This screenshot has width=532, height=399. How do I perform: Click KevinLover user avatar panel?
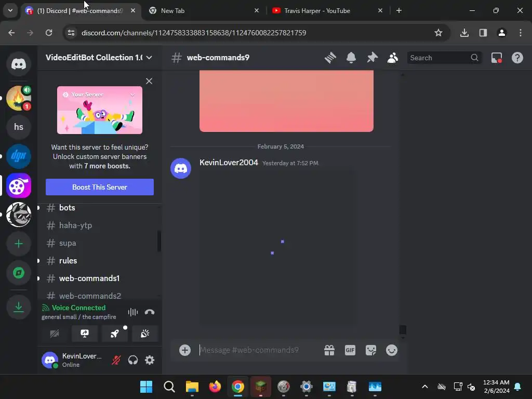click(72, 360)
